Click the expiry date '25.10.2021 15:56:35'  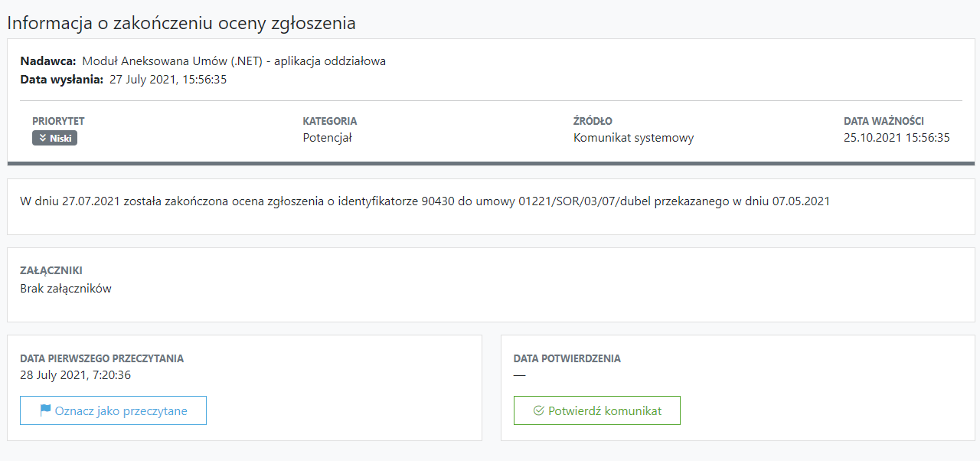[x=897, y=138]
